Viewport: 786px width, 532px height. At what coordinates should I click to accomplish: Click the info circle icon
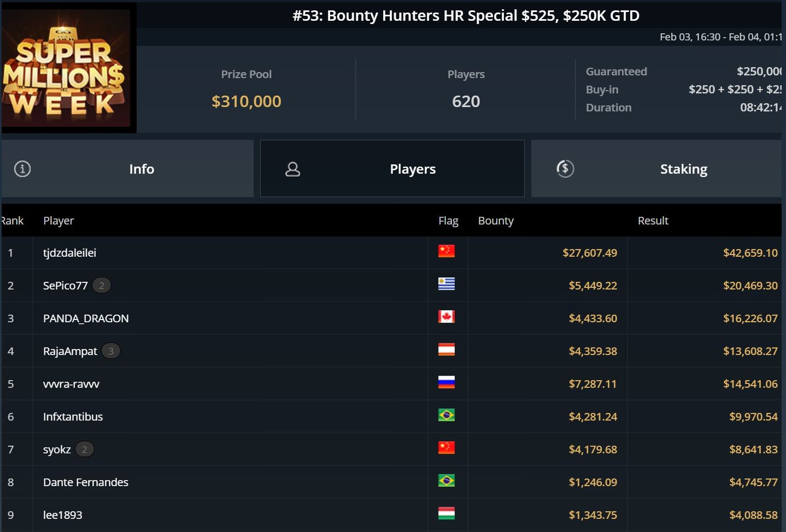pos(22,169)
